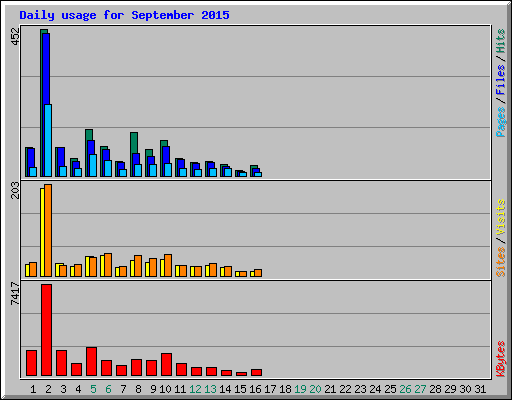
Task: Click day 11 on the date axis
Action: click(180, 389)
